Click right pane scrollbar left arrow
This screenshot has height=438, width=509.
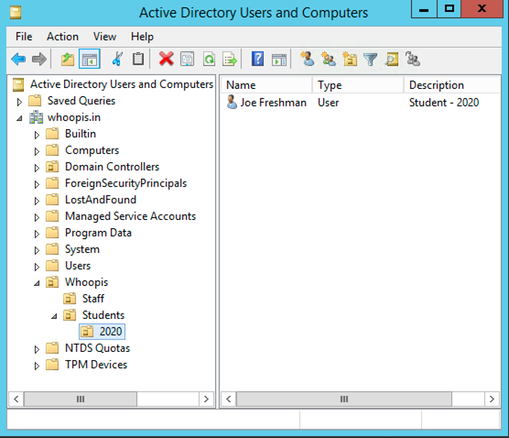(x=228, y=399)
